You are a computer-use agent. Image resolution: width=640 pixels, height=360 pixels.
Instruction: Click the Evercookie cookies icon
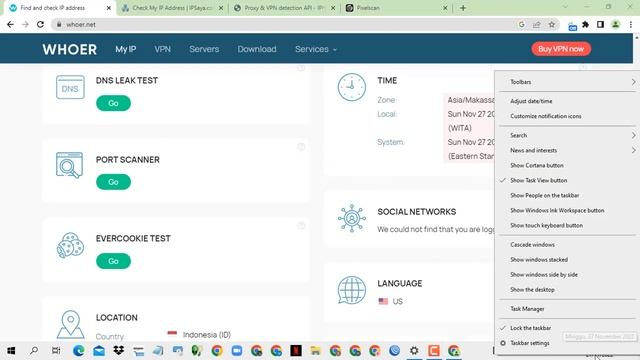coord(70,245)
